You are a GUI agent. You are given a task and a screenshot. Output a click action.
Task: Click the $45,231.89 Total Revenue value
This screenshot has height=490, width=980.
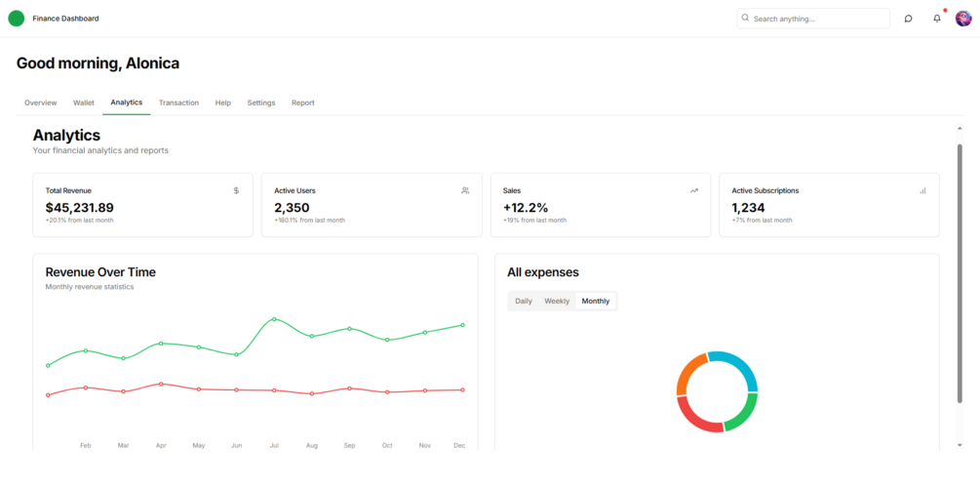click(79, 208)
